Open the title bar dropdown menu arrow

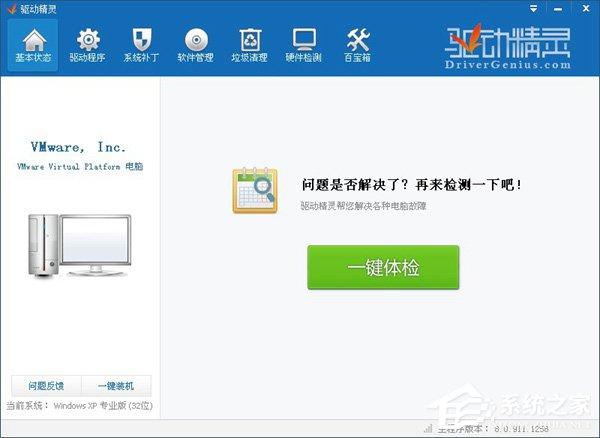pyautogui.click(x=533, y=8)
